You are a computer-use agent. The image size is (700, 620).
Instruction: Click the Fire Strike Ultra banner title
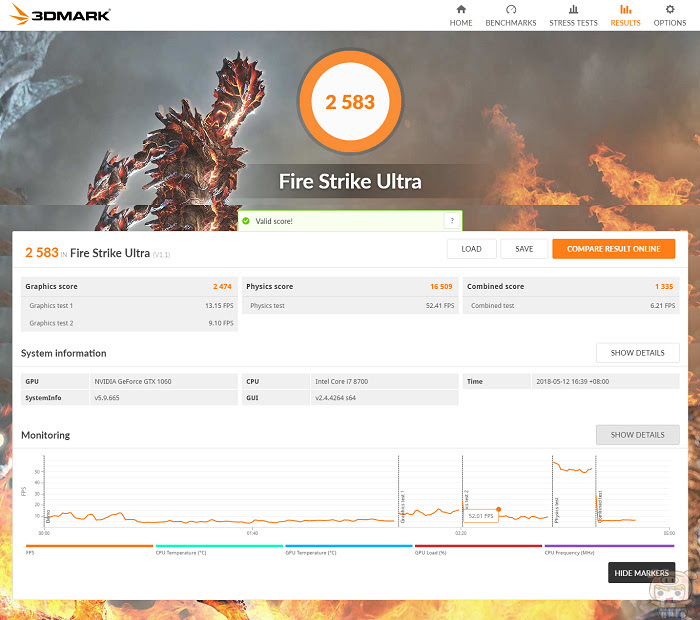click(x=350, y=181)
